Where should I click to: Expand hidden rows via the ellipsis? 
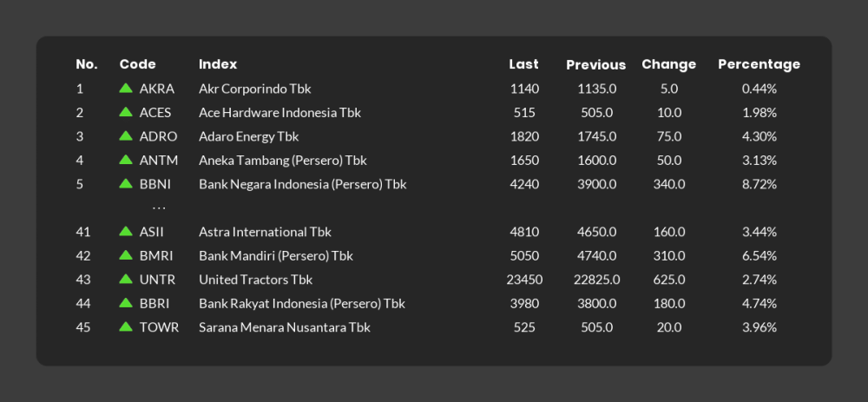coord(159,208)
